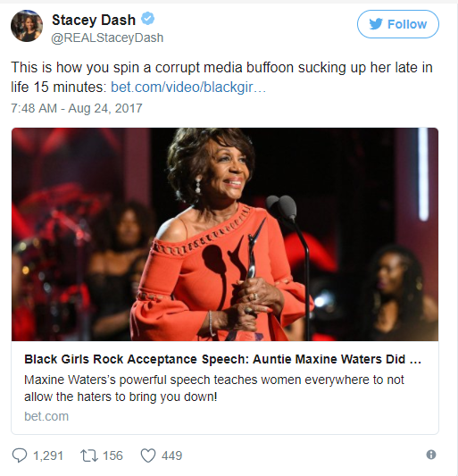Open the bet.com domain label
This screenshot has height=476, width=458.
[x=46, y=416]
